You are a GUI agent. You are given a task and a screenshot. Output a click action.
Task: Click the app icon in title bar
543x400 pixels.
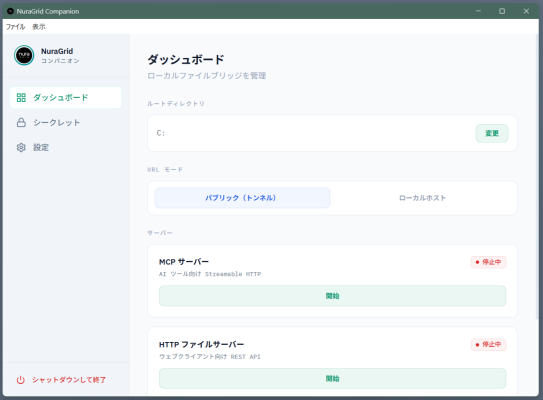click(x=10, y=11)
